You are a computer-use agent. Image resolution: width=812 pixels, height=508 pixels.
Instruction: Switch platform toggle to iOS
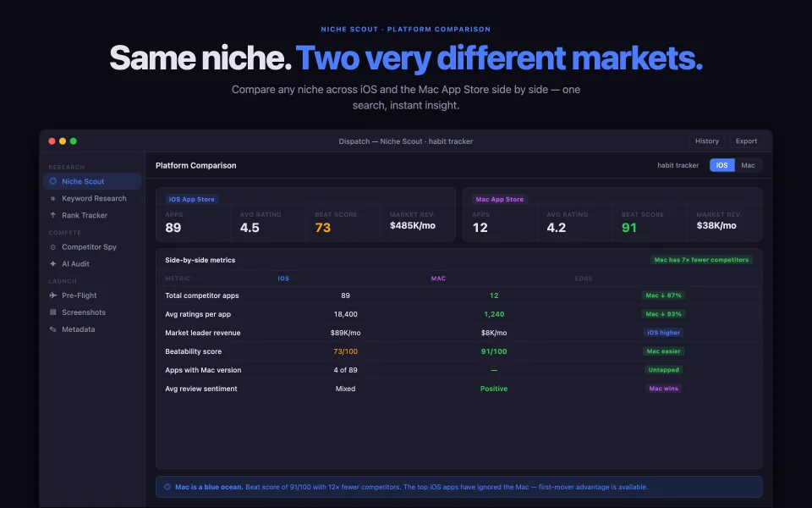coord(721,165)
